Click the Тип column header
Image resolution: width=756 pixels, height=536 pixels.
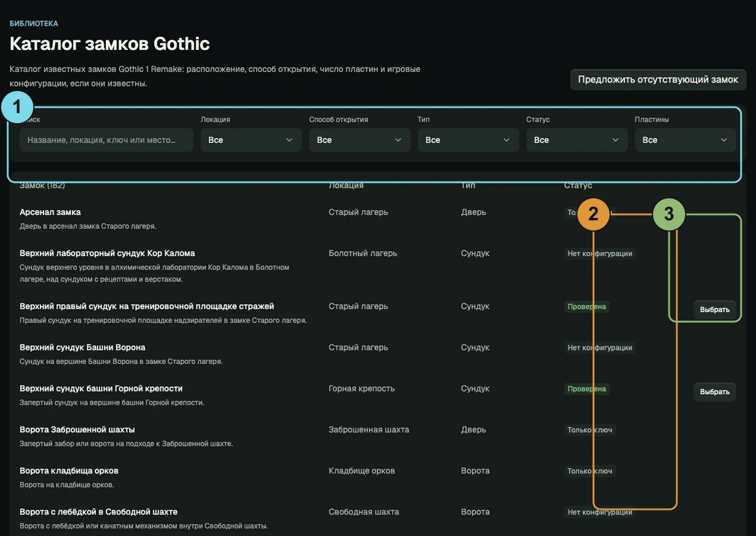coord(468,185)
